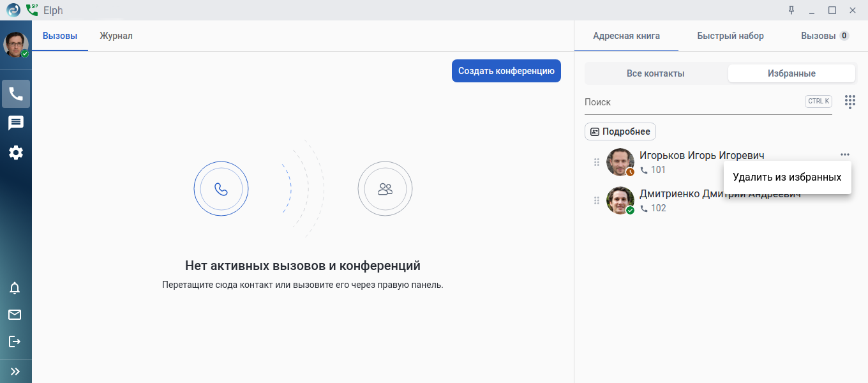
Task: Open the Адресная книга tab
Action: (x=627, y=36)
